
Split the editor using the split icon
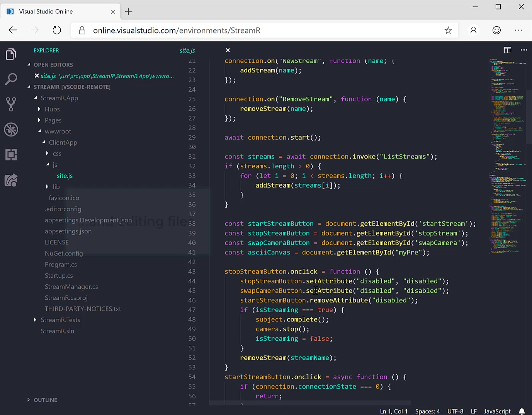(x=507, y=50)
